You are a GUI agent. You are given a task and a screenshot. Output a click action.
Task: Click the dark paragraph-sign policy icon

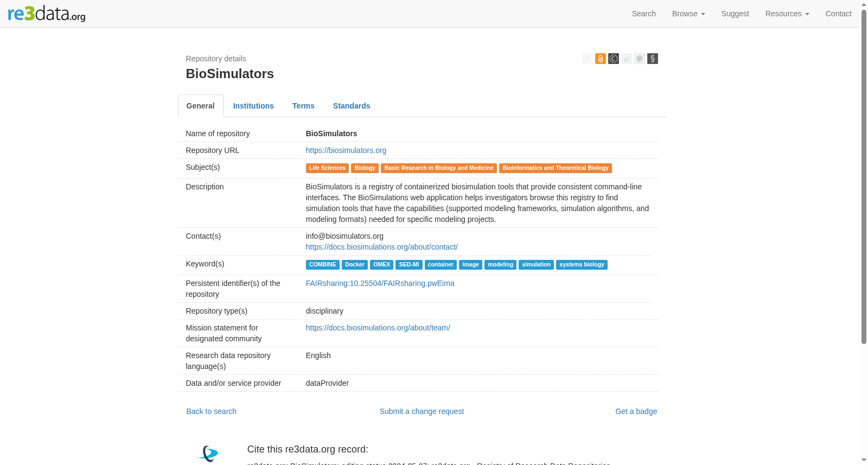653,59
